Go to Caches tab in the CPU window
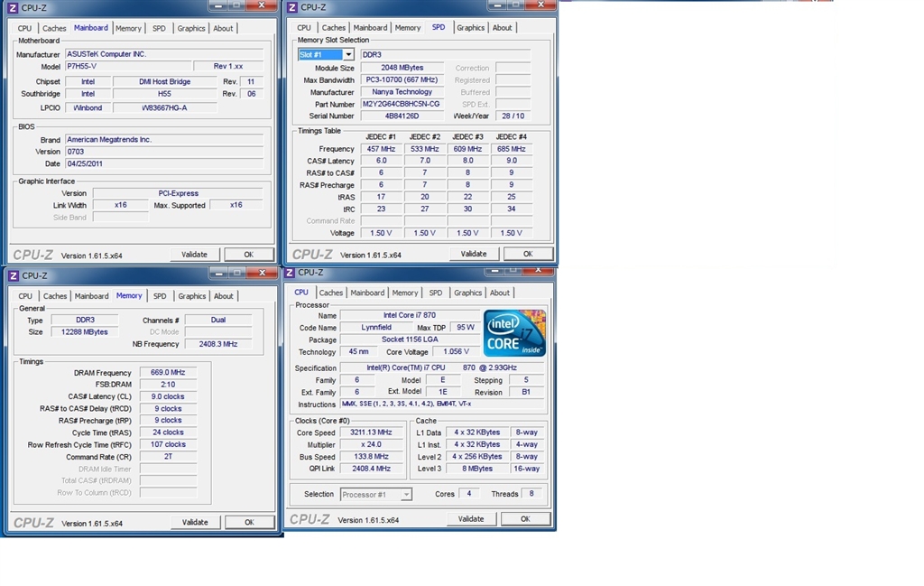The height and width of the screenshot is (586, 924). coord(331,293)
